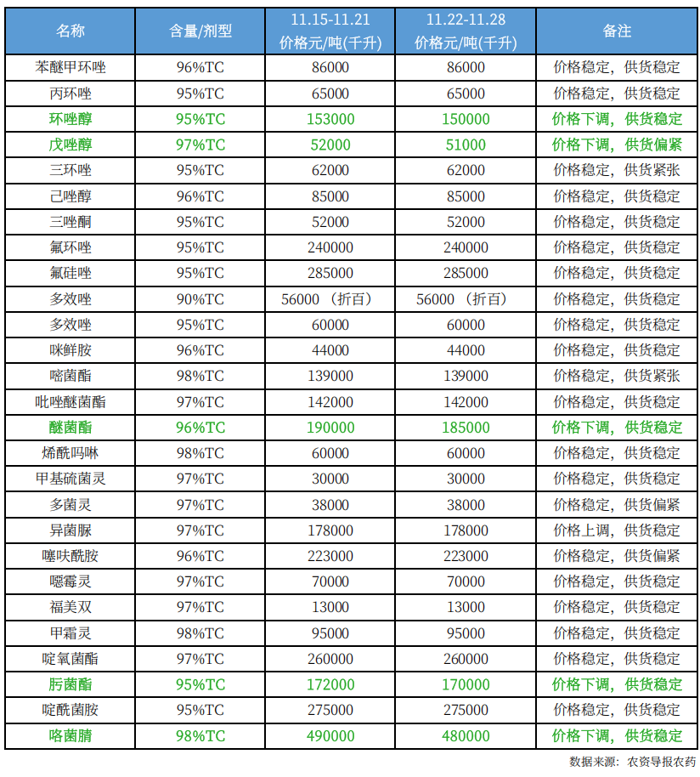Select the 285000 price in second week column
Screen dimensions: 700x777
coord(466,273)
